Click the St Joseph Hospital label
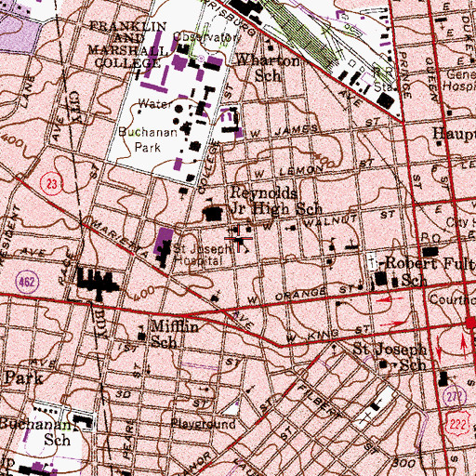The height and width of the screenshot is (476, 476). coord(203,255)
